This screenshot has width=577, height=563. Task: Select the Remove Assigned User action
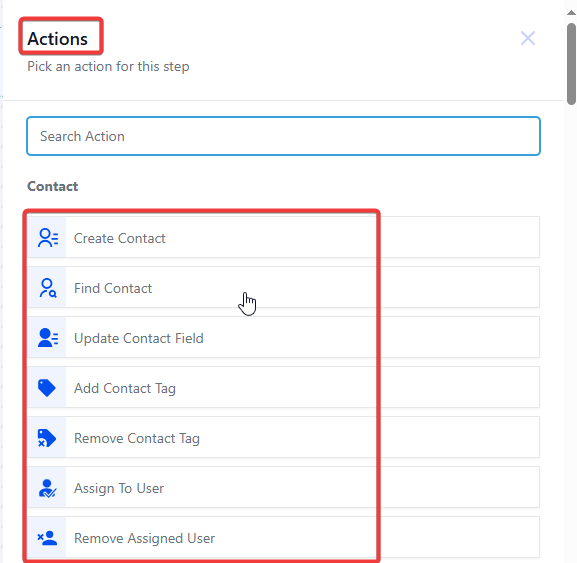[x=283, y=538]
